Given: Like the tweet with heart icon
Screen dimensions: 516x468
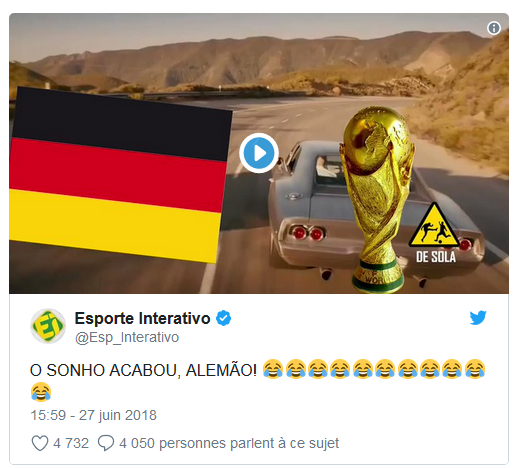Looking at the screenshot, I should [x=40, y=443].
